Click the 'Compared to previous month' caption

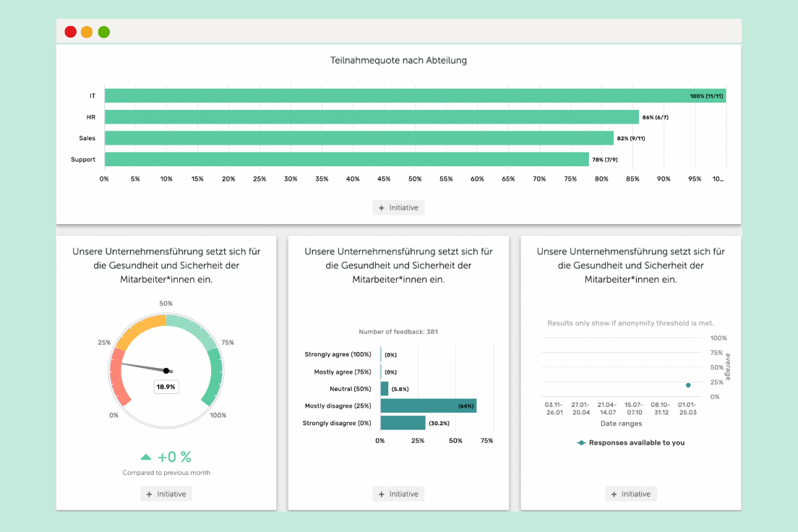pos(166,473)
